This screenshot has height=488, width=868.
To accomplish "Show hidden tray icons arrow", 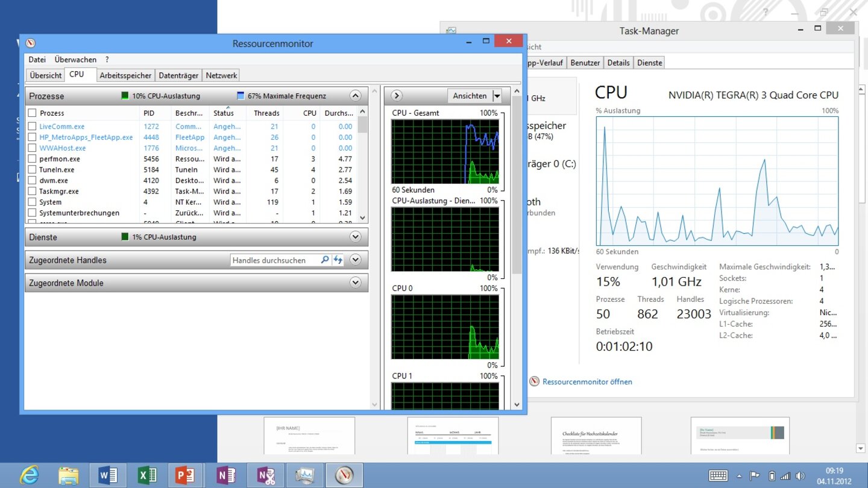I will pos(740,476).
